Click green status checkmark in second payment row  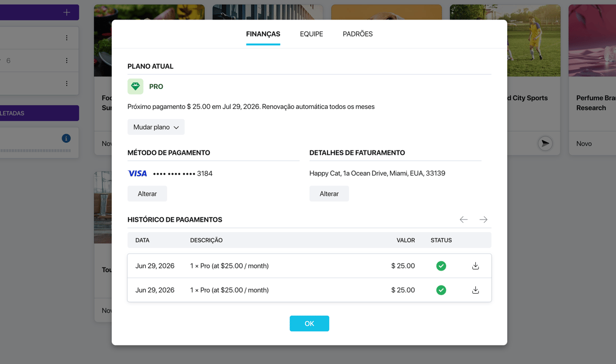pos(441,290)
